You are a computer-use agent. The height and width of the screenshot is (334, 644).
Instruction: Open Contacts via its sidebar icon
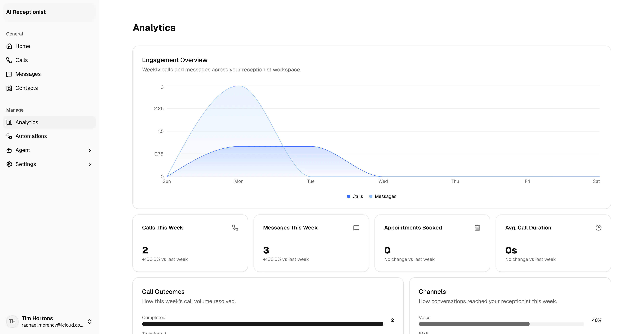click(x=9, y=88)
